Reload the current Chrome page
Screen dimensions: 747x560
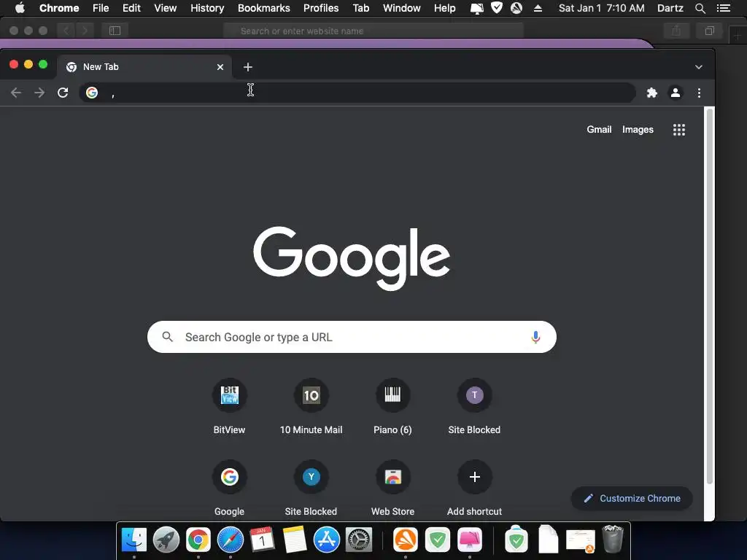[x=63, y=93]
